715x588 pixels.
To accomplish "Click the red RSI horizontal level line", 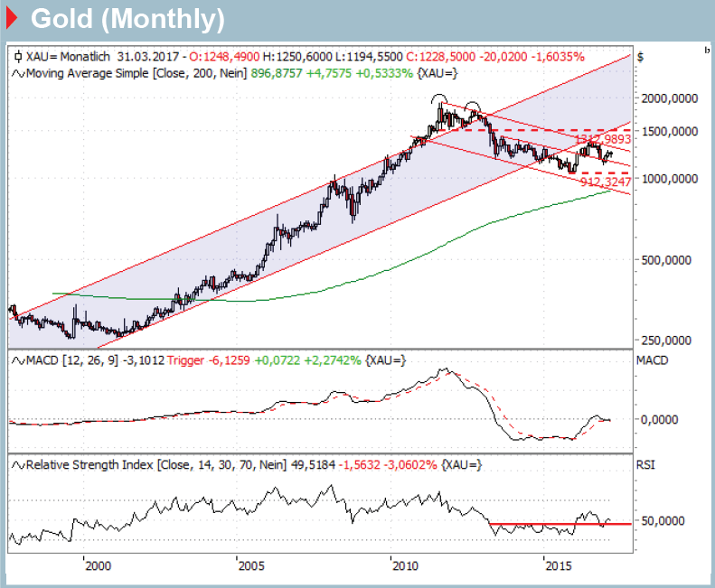I will 560,524.
